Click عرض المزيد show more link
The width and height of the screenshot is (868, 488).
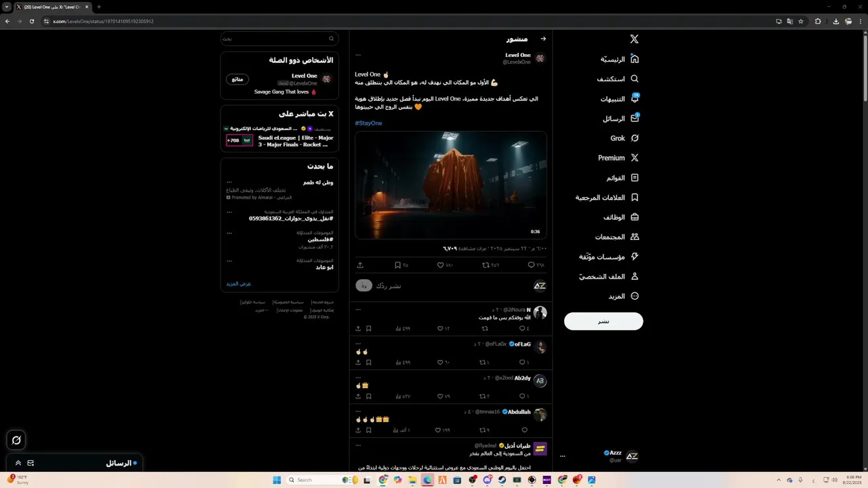(x=239, y=284)
